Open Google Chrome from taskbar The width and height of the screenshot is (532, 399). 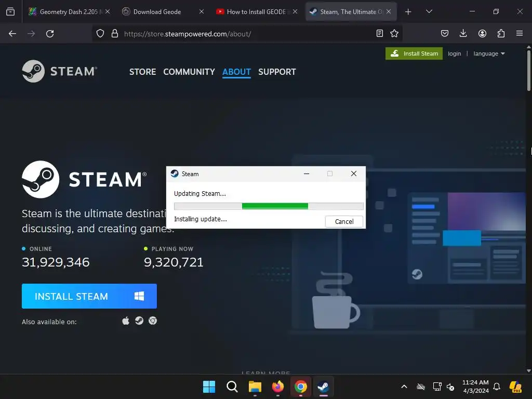[301, 387]
